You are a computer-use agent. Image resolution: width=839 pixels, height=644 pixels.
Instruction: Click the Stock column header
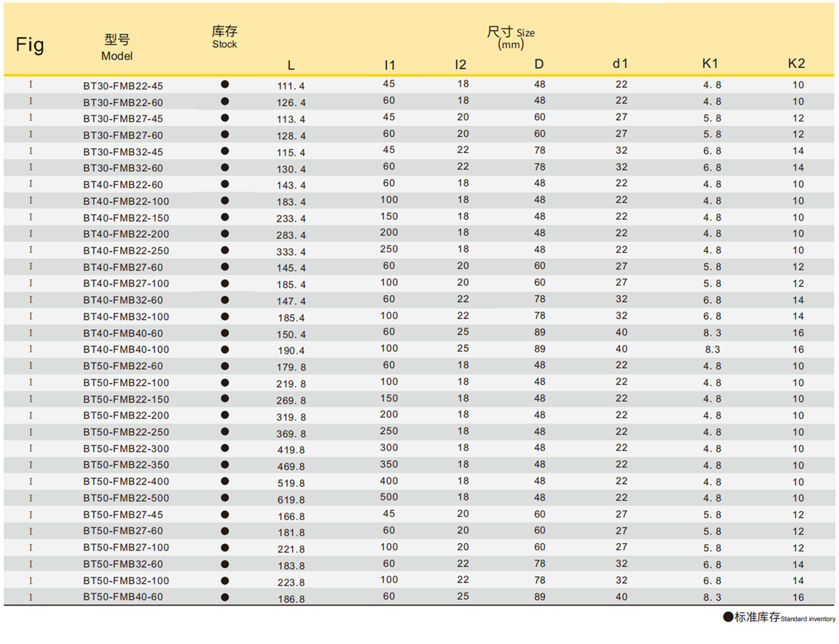click(x=224, y=37)
